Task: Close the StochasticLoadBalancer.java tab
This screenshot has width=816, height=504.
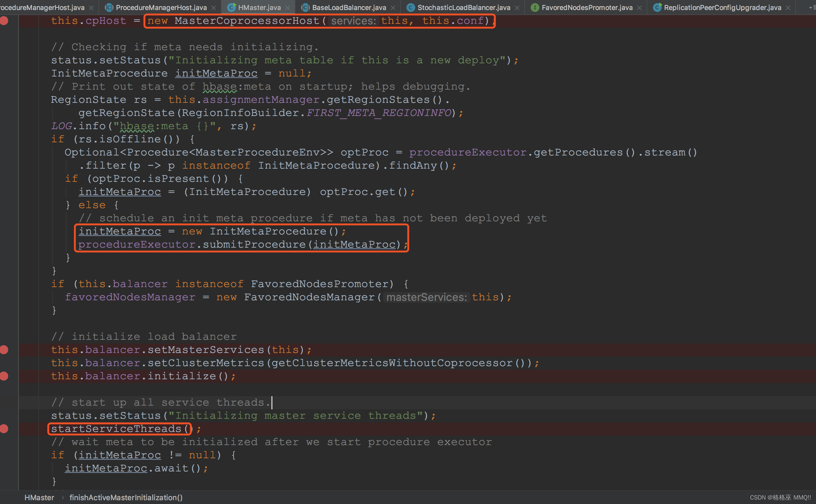Action: pos(517,8)
